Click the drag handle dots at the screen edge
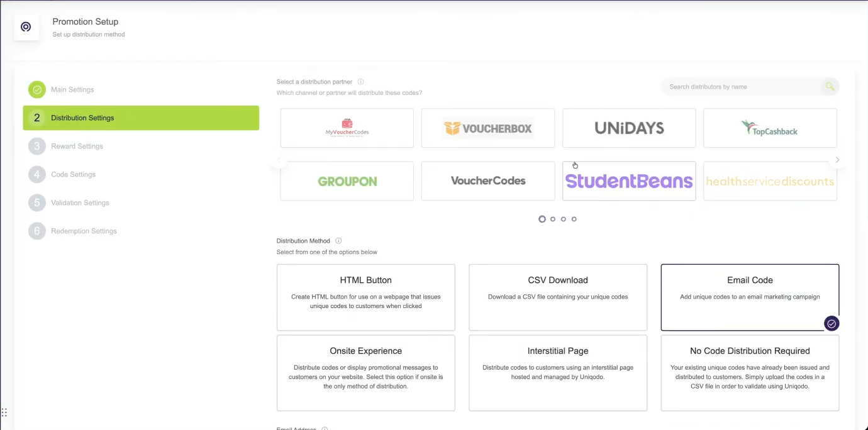 pyautogui.click(x=4, y=413)
